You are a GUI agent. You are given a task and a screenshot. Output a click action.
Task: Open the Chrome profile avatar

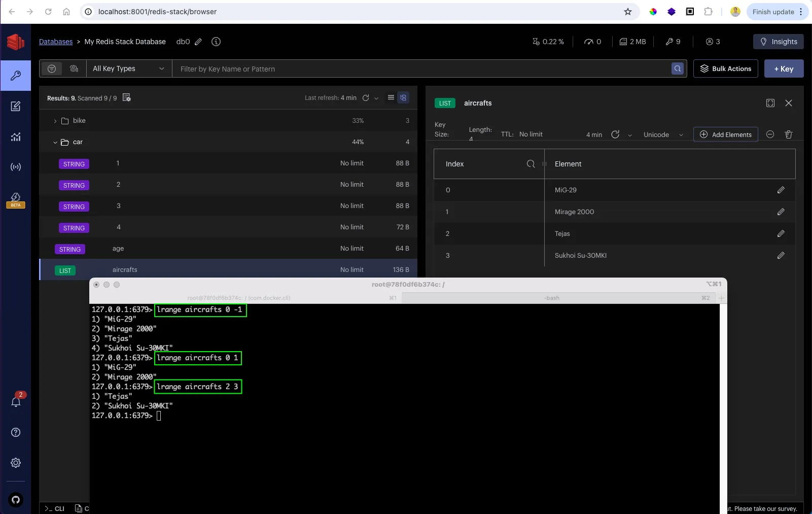(x=735, y=12)
